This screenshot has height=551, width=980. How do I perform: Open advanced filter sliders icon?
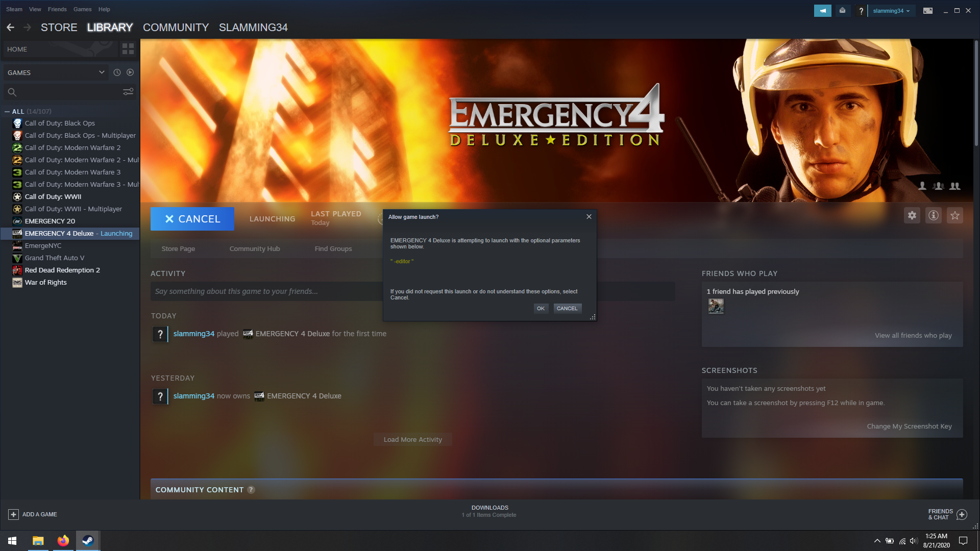pyautogui.click(x=128, y=92)
